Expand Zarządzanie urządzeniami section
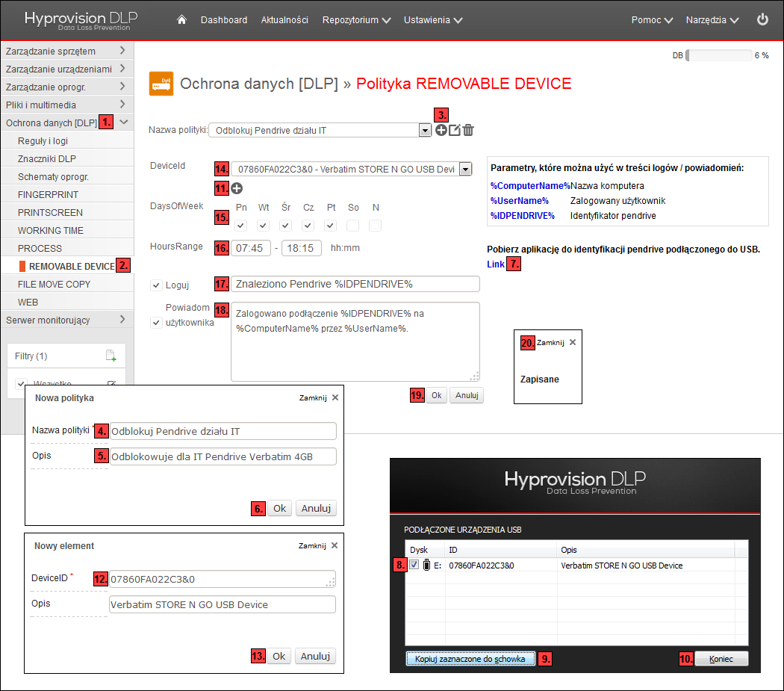Screen dimensions: 784x691 [67, 69]
